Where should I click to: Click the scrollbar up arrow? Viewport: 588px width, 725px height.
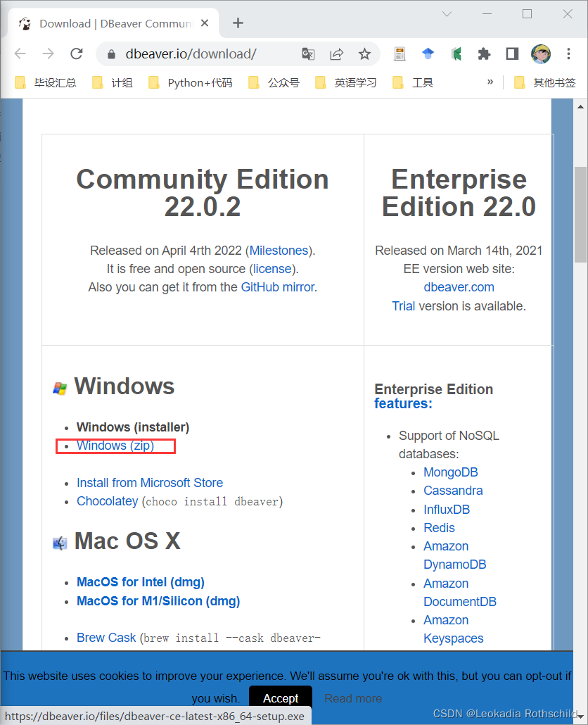tap(580, 107)
